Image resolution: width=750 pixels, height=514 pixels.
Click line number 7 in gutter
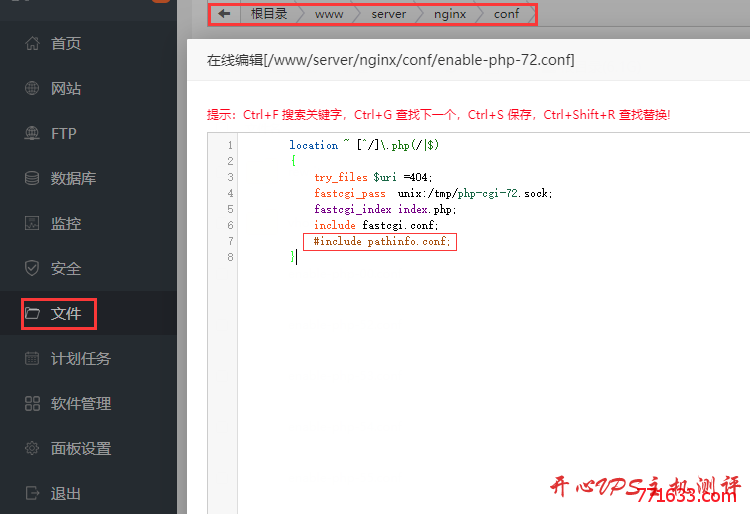[x=231, y=241]
